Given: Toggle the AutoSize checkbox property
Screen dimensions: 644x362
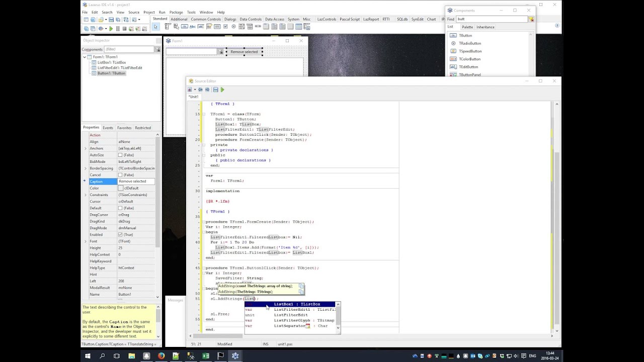Looking at the screenshot, I should tap(120, 155).
